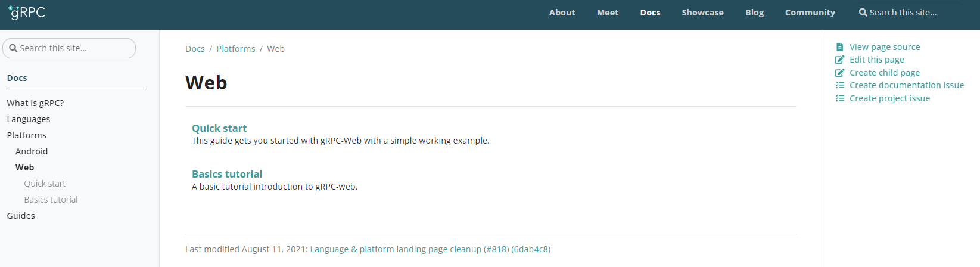Open the last-modified commit 6dab4c8 link

tap(531, 249)
